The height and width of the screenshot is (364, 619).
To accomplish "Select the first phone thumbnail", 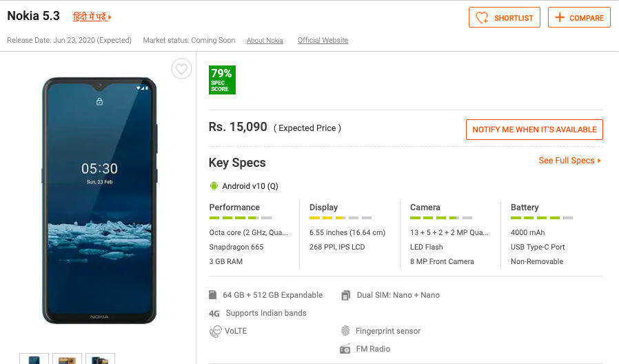I will [x=34, y=358].
